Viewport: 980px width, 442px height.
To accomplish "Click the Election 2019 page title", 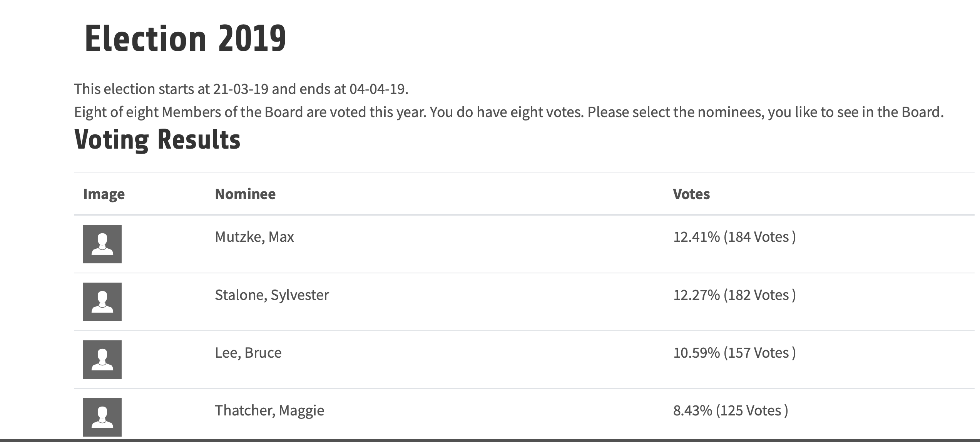I will coord(185,39).
